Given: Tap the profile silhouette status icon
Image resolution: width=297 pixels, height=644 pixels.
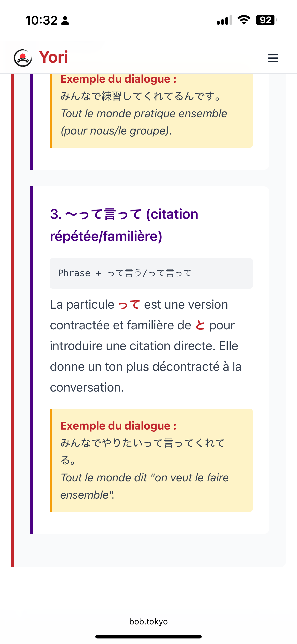Looking at the screenshot, I should click(65, 20).
